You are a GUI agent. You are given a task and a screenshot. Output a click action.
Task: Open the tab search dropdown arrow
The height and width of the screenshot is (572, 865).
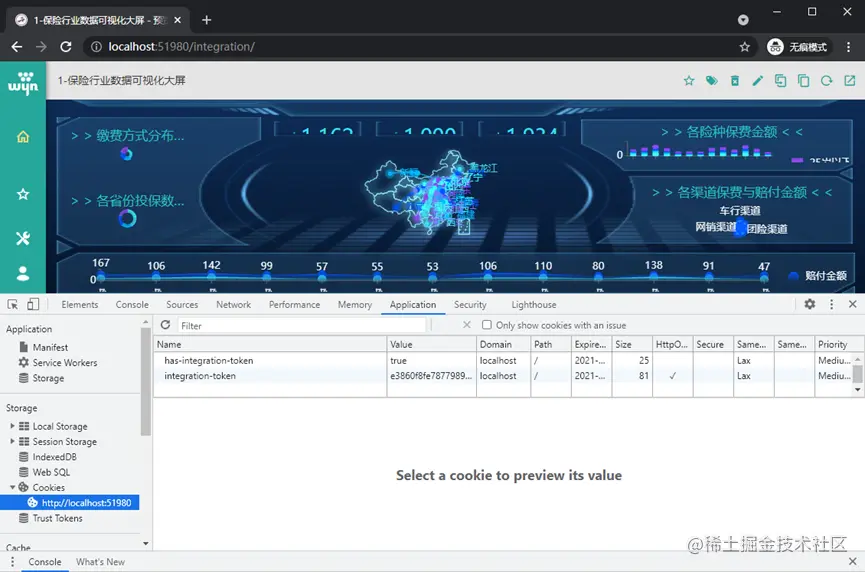pyautogui.click(x=743, y=20)
